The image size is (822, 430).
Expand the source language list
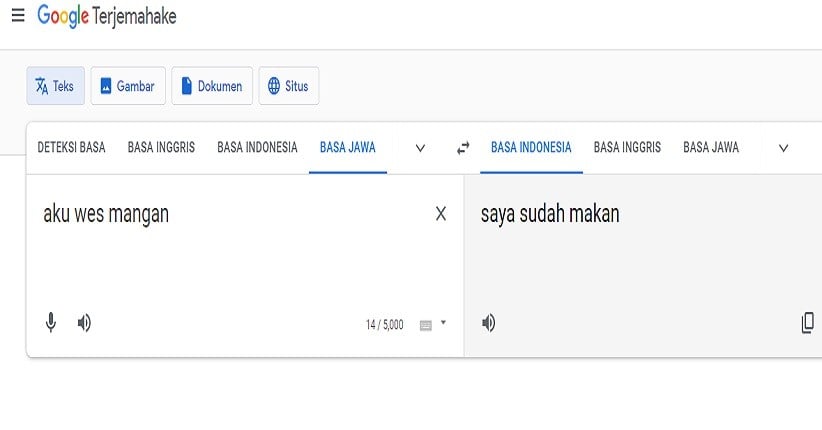(420, 148)
